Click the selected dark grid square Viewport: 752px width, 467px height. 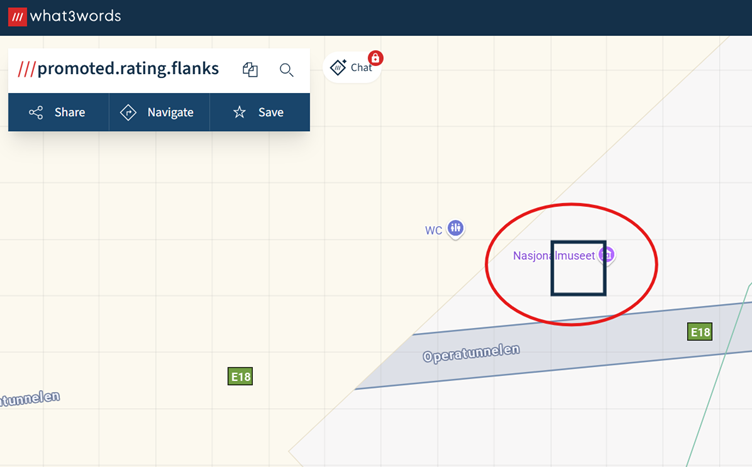point(578,268)
